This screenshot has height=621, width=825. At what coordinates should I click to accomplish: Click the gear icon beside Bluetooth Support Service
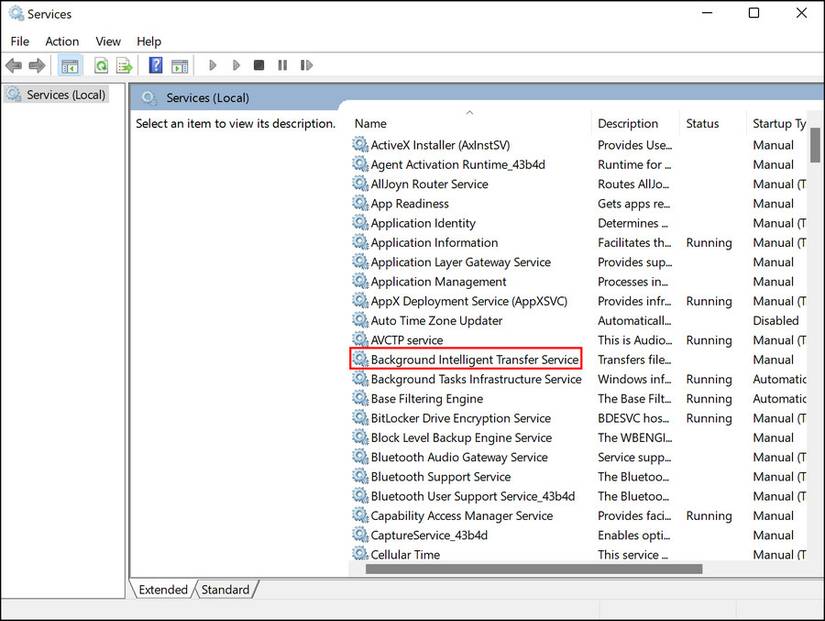coord(360,476)
